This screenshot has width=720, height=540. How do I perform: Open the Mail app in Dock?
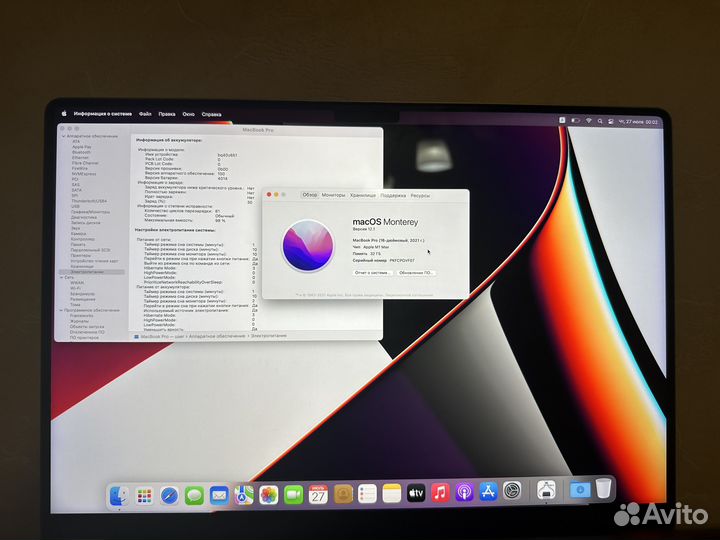point(219,495)
